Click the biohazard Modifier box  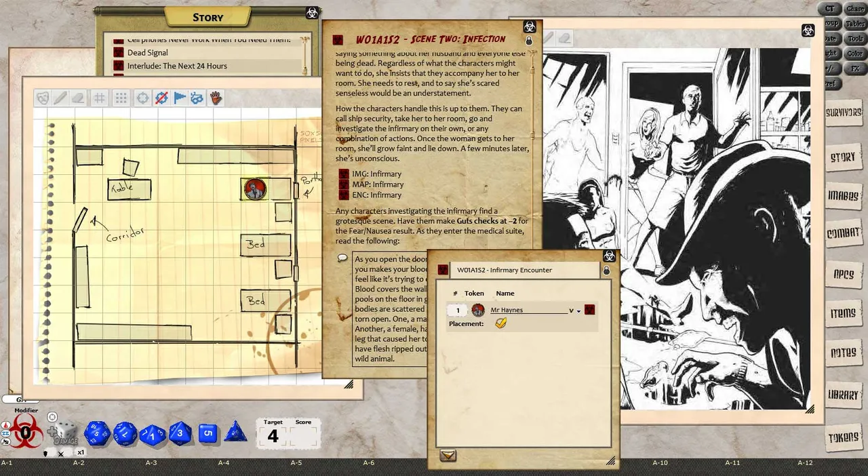click(26, 432)
